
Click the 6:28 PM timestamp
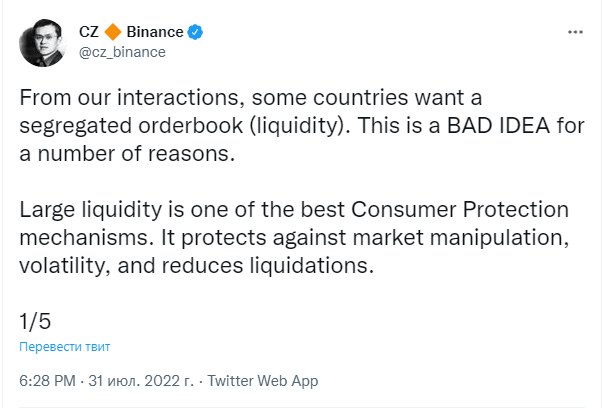click(x=47, y=381)
